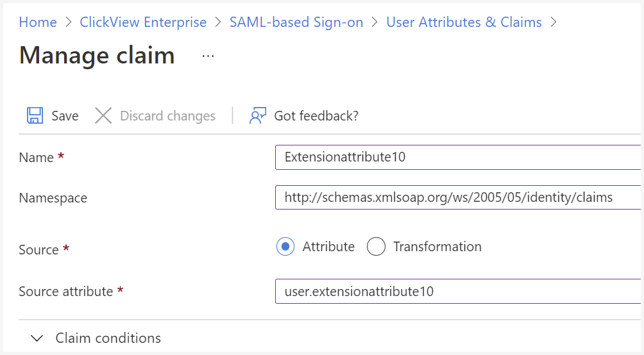The height and width of the screenshot is (355, 644).
Task: Open SAML-based Sign-on breadcrumb link
Action: pyautogui.click(x=296, y=22)
